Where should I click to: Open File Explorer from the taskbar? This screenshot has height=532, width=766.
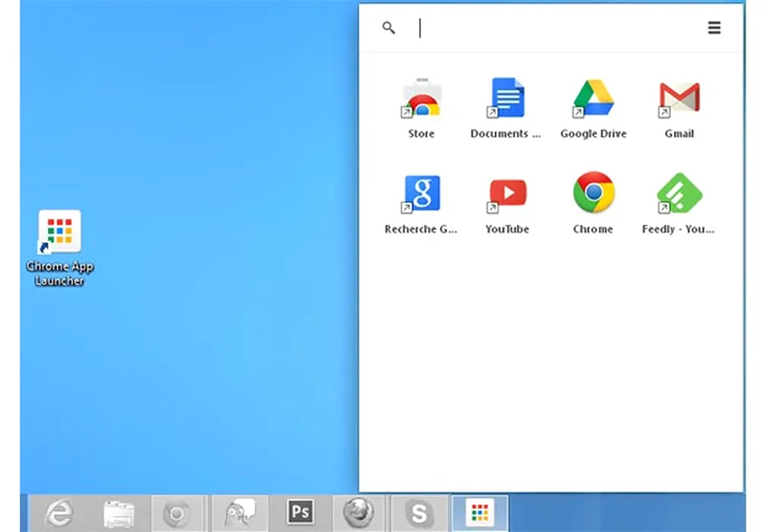(x=119, y=513)
